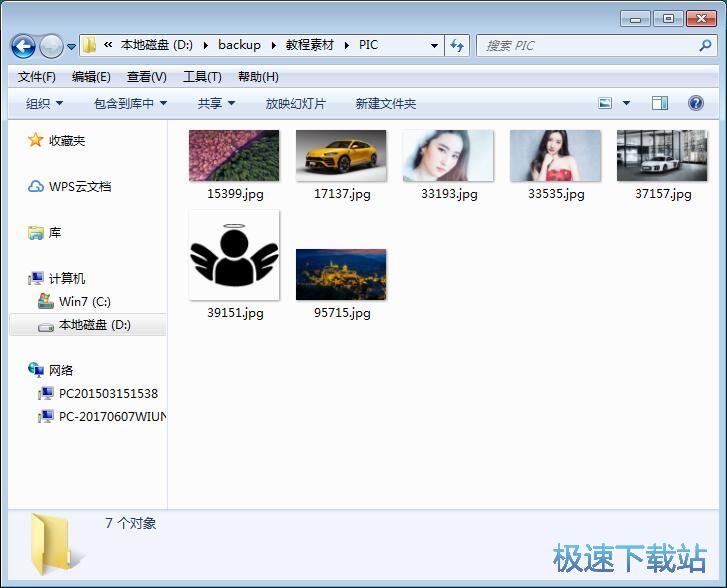Open more view options arrow

[x=626, y=103]
